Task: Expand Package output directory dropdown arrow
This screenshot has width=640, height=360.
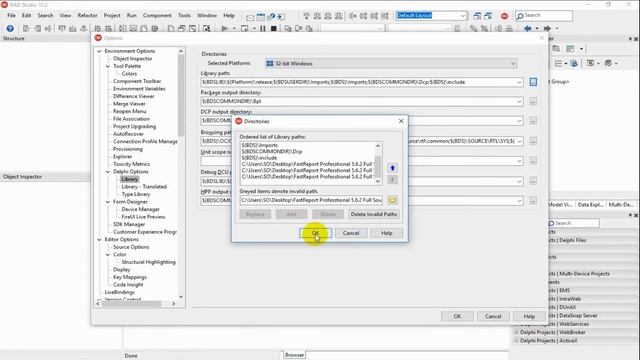Action: pos(519,101)
